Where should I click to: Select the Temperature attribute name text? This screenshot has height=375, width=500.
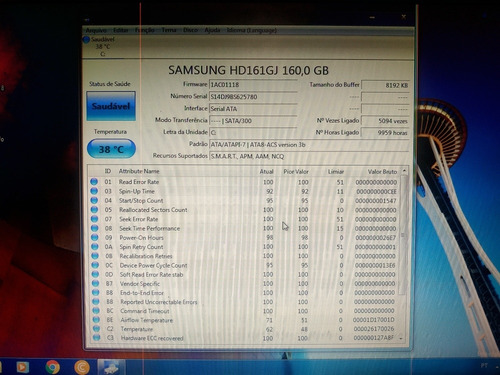pyautogui.click(x=137, y=329)
